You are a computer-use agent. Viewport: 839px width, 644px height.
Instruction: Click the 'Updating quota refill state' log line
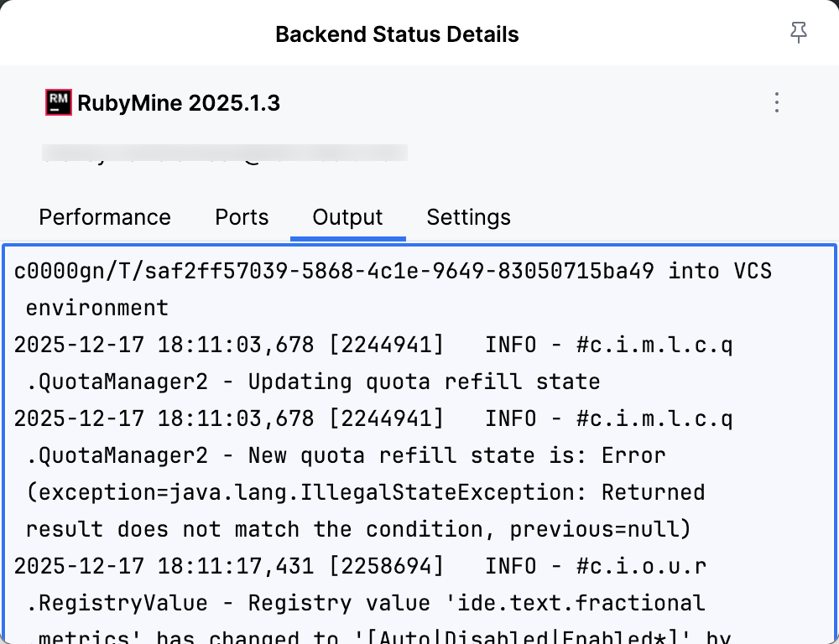313,382
